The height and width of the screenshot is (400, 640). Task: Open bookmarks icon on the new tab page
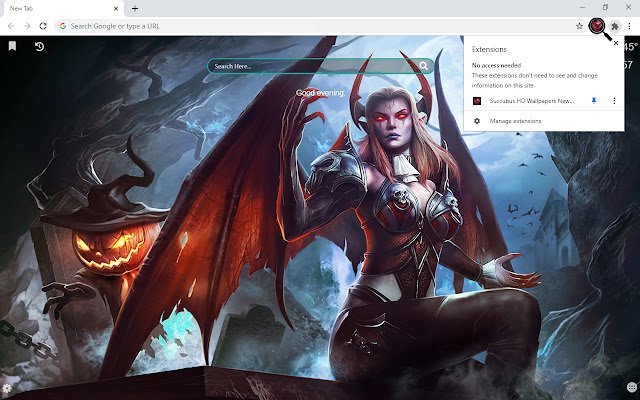[12, 46]
